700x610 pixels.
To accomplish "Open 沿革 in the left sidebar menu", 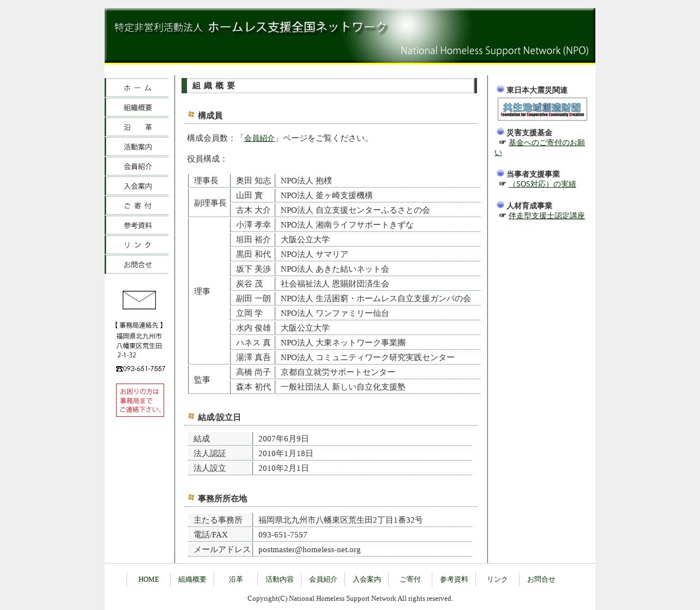I will coord(137,127).
